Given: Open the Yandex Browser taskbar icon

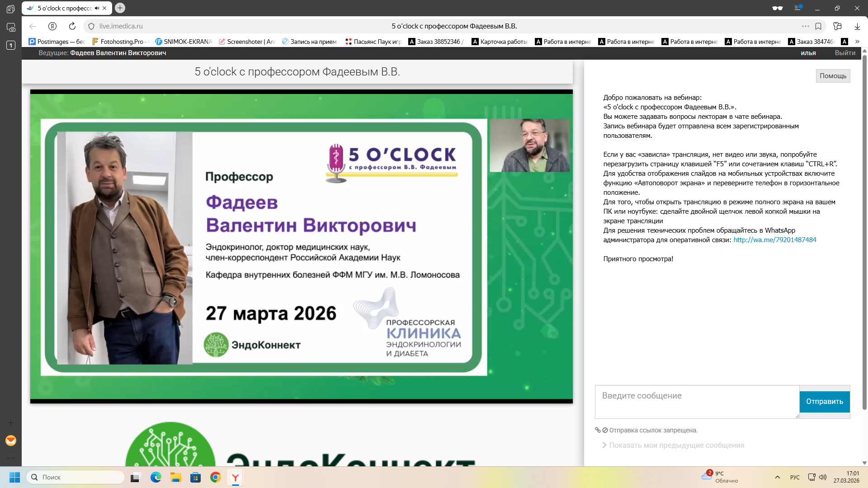Looking at the screenshot, I should point(236,477).
